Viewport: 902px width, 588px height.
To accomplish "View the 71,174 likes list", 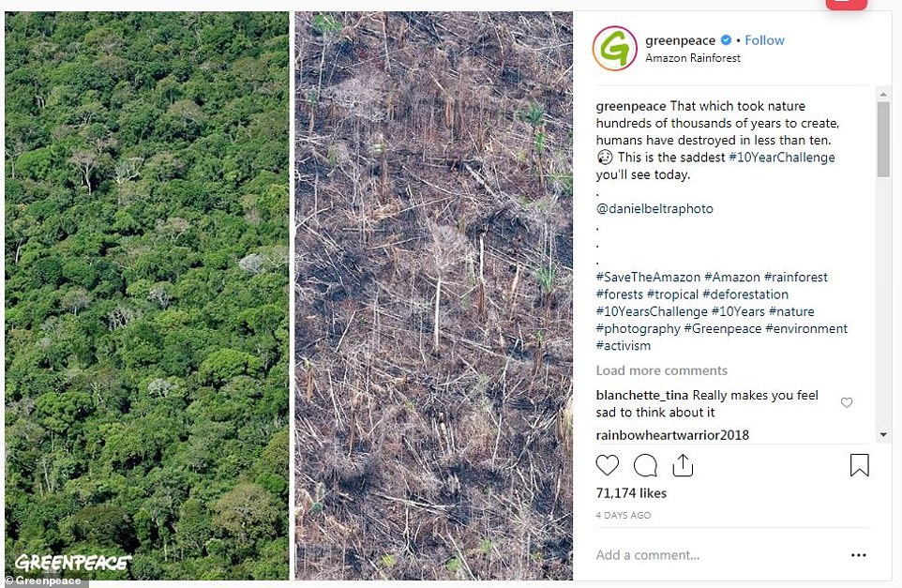I will 629,493.
